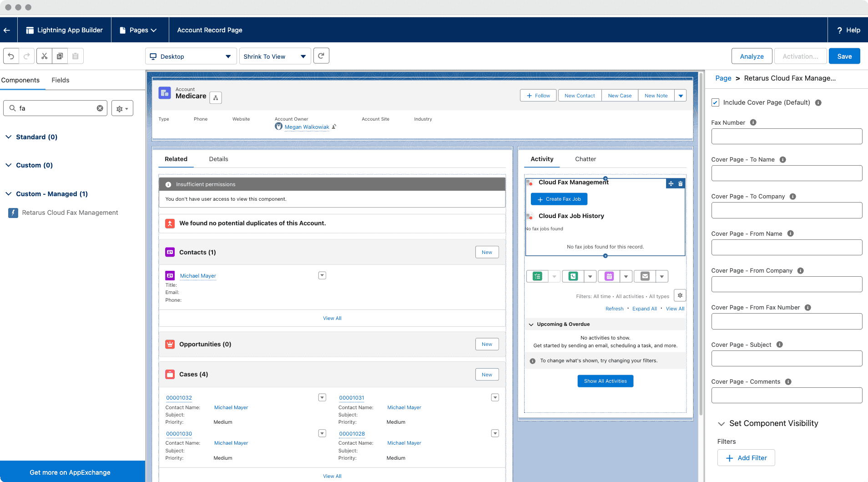Paste the component from clipboard
The width and height of the screenshot is (868, 482).
point(76,56)
